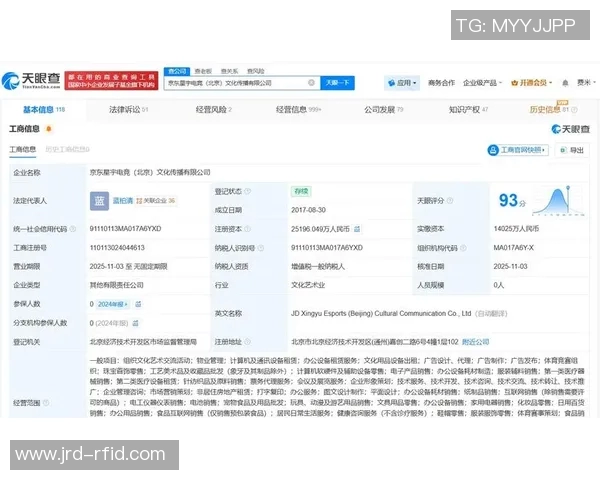The width and height of the screenshot is (600, 480).
Task: Click the 蓝 avatar of legal representative
Action: point(99,201)
